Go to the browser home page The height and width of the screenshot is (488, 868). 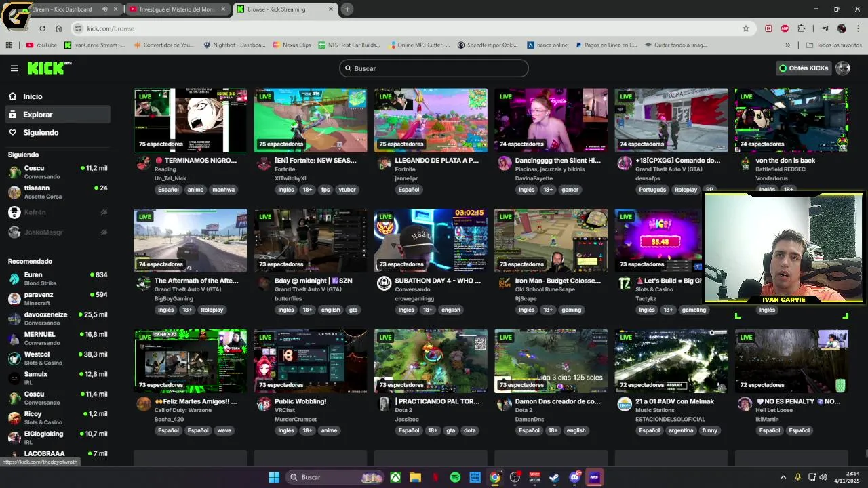[59, 28]
